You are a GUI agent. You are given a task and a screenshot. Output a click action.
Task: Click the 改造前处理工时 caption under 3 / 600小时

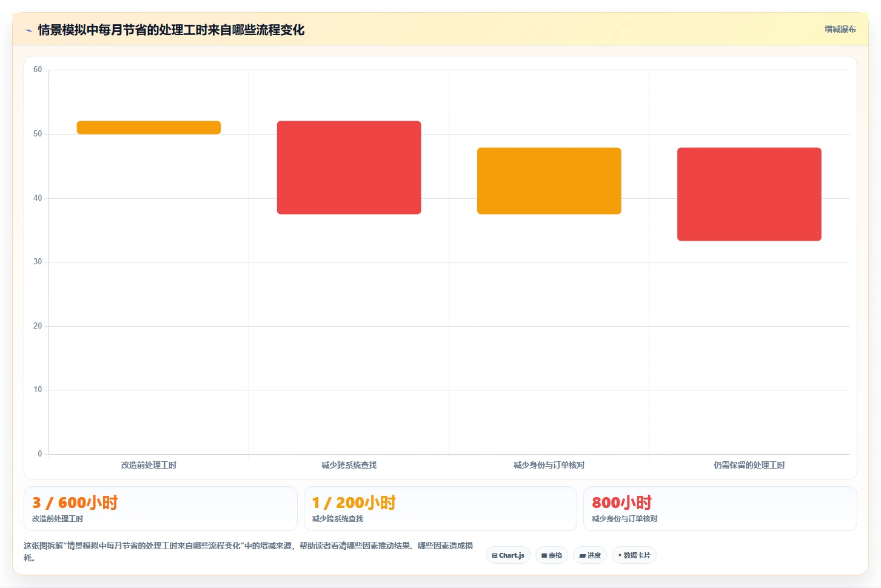pos(58,519)
